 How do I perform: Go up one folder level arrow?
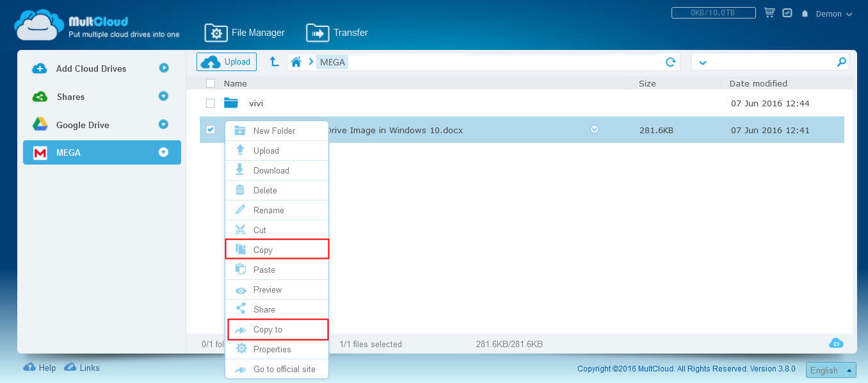pos(274,61)
